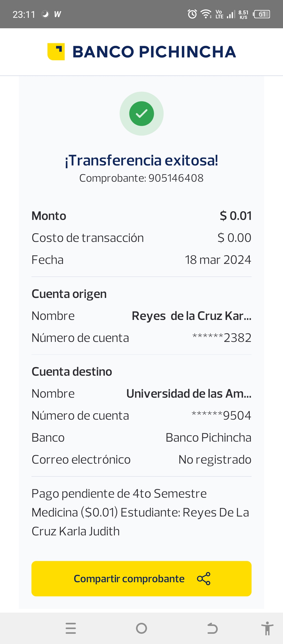Tap the alarm clock status icon
The width and height of the screenshot is (283, 644).
point(192,14)
